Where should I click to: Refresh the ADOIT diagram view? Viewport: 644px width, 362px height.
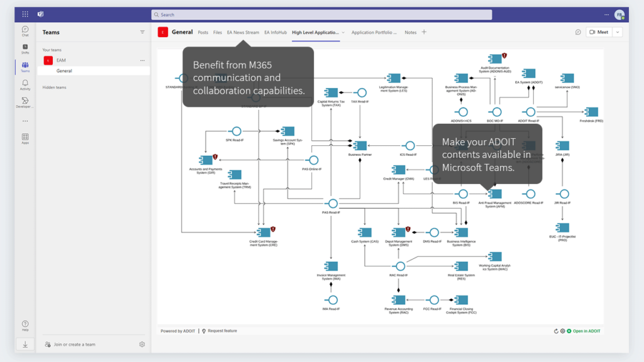pos(556,330)
